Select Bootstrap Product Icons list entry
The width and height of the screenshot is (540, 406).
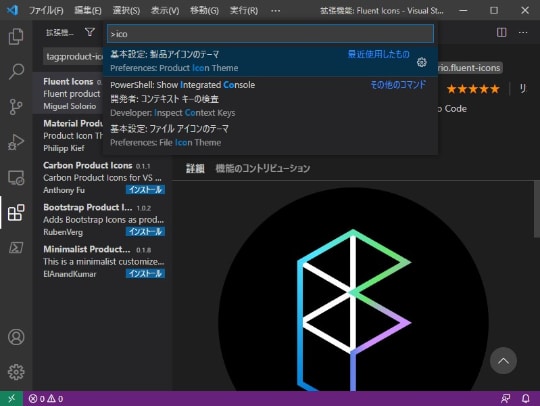point(103,219)
